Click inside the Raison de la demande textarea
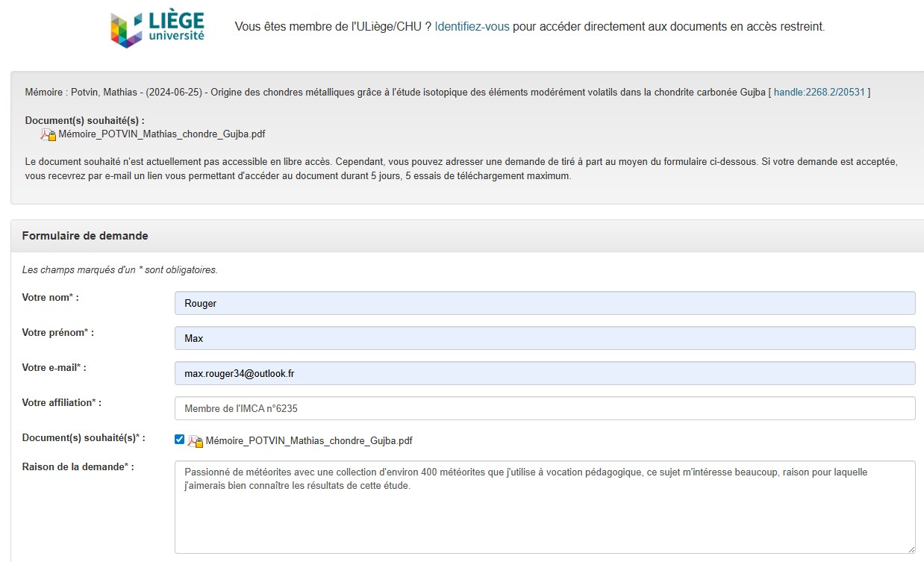Image resolution: width=924 pixels, height=562 pixels. click(x=544, y=515)
